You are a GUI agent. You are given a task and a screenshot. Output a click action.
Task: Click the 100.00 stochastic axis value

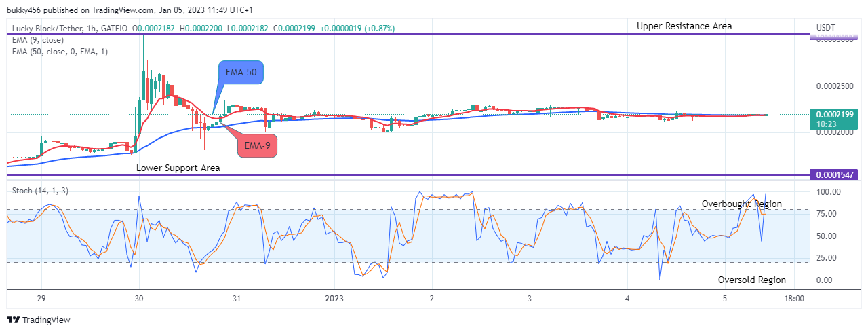coord(829,192)
